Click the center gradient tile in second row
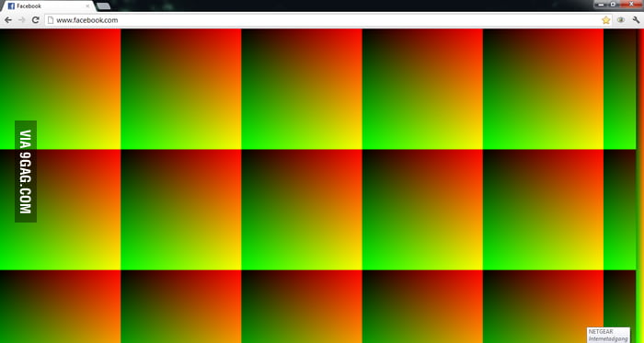 click(302, 210)
